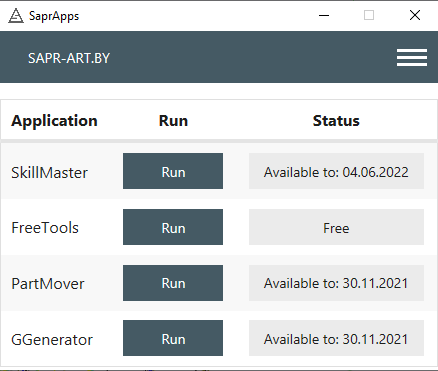
Task: Select SkillMaster status Available to 04.06.2022
Action: pos(336,171)
